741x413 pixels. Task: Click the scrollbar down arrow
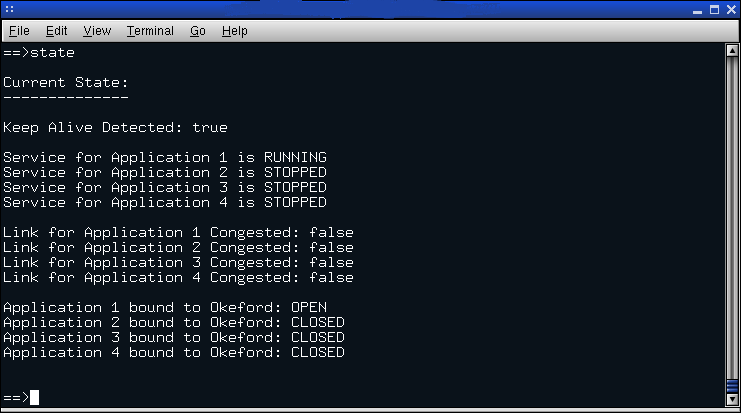(x=731, y=399)
